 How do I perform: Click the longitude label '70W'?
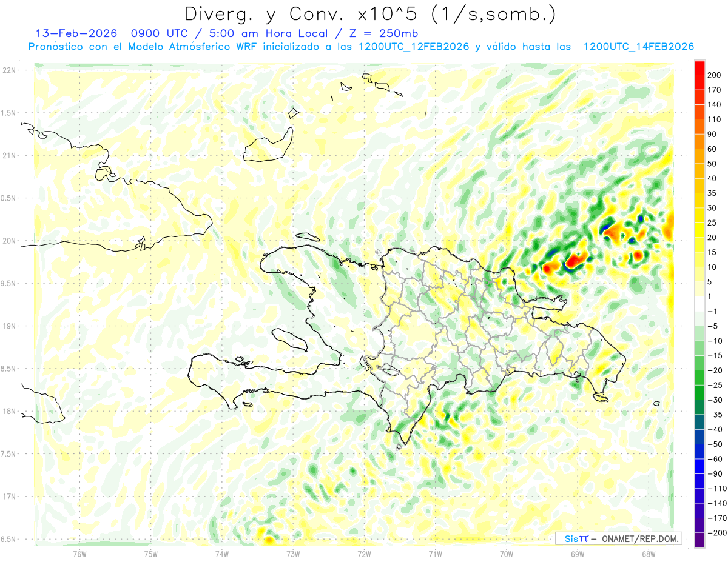pyautogui.click(x=506, y=553)
